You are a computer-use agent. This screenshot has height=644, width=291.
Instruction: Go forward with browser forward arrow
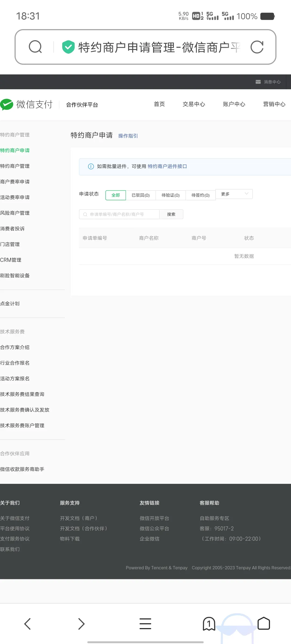click(81, 624)
